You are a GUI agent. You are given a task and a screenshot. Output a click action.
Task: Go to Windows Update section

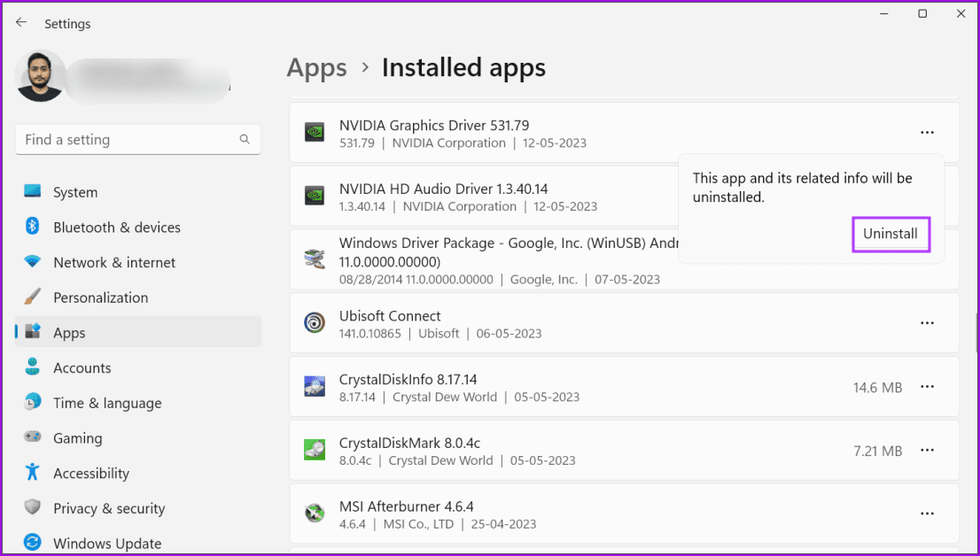[x=106, y=543]
